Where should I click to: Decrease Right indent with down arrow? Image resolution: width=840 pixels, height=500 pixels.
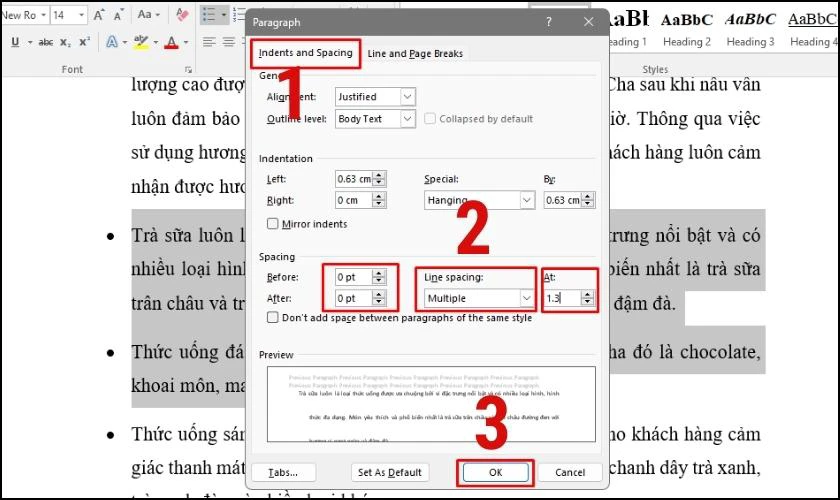379,204
